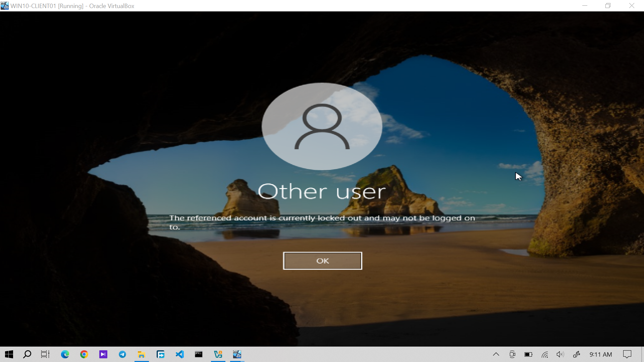Open the Windows Start menu
Viewport: 644px width, 362px height.
(x=9, y=354)
